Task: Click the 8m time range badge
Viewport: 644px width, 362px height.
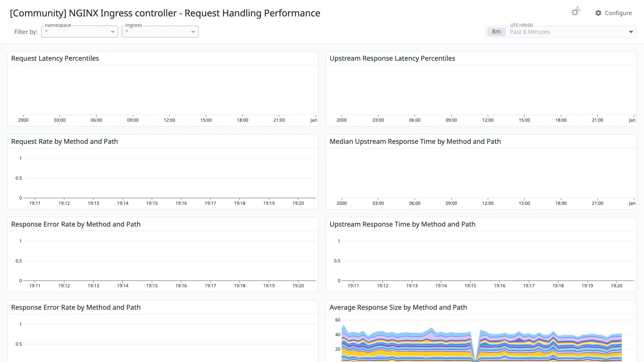Action: [x=496, y=32]
